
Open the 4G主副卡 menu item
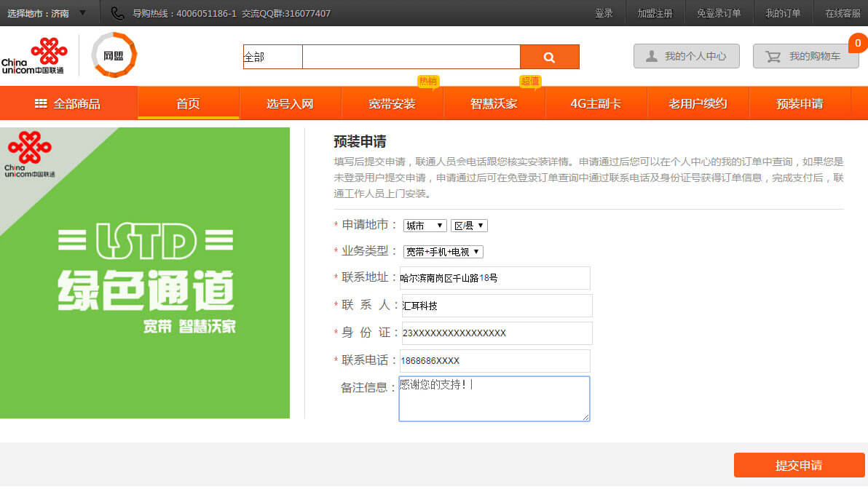596,103
